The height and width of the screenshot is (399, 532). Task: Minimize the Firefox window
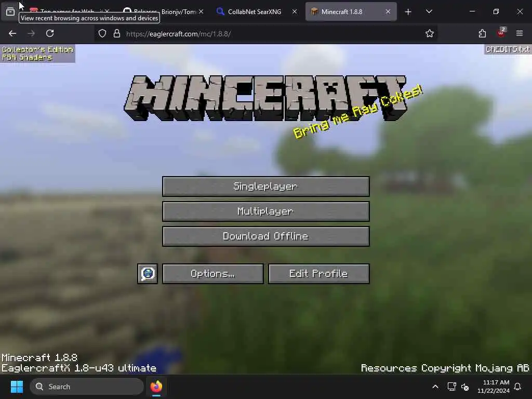(472, 11)
